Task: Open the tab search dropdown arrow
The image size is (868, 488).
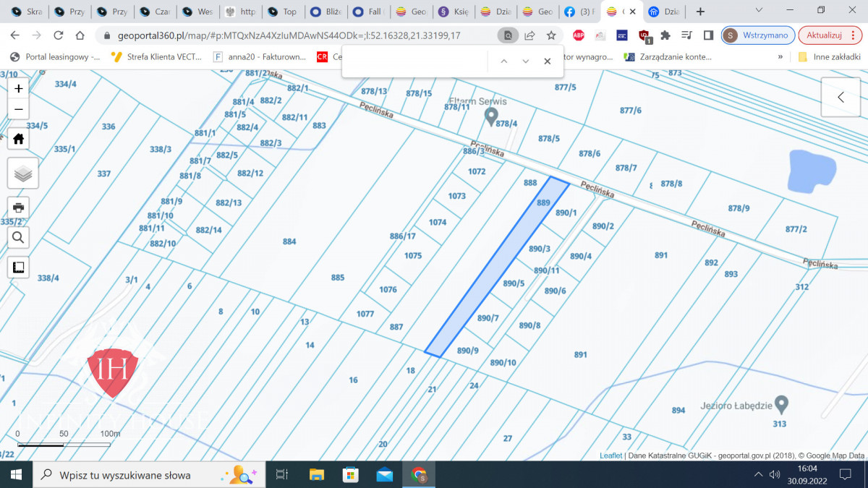Action: pyautogui.click(x=759, y=11)
